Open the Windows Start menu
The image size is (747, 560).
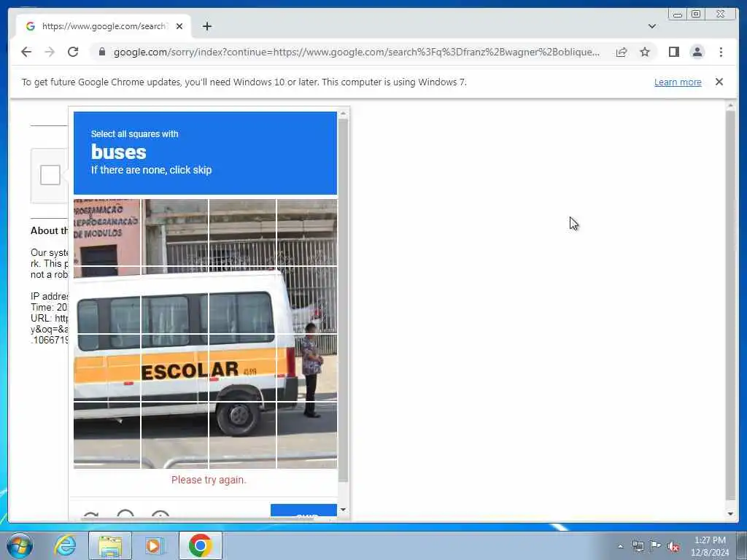click(x=20, y=545)
